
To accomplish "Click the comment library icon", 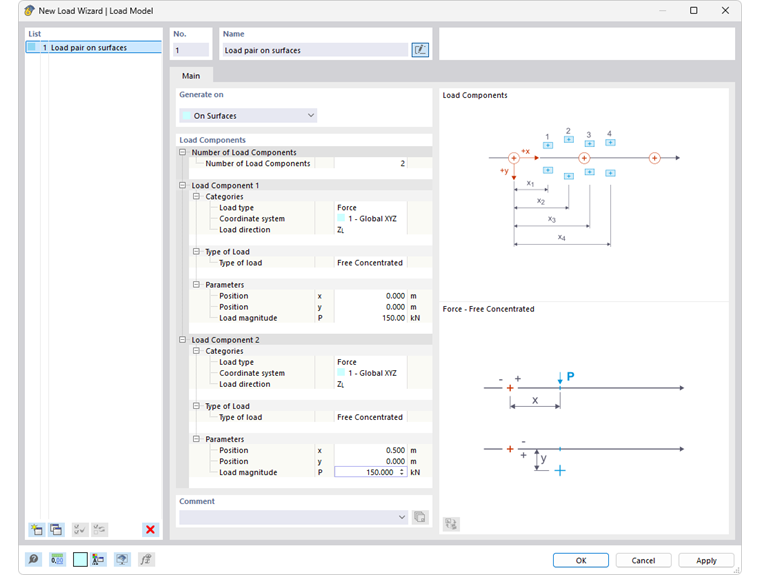I will coord(420,517).
